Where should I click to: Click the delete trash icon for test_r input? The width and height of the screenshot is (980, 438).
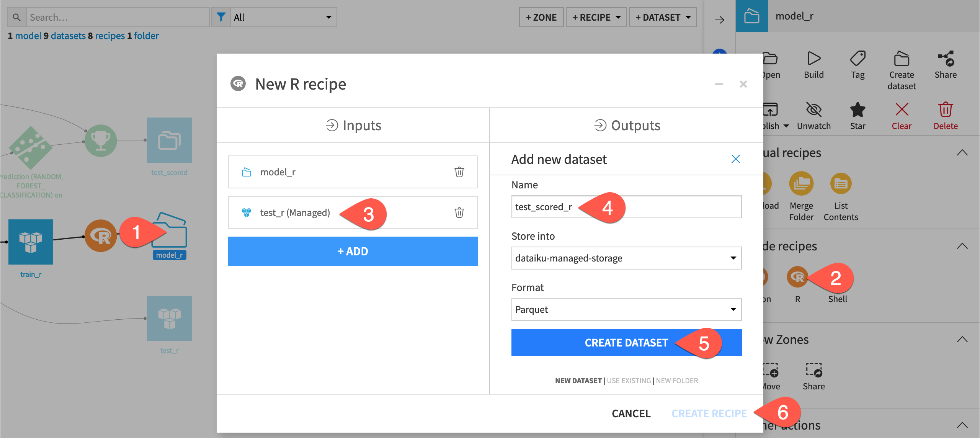(460, 212)
